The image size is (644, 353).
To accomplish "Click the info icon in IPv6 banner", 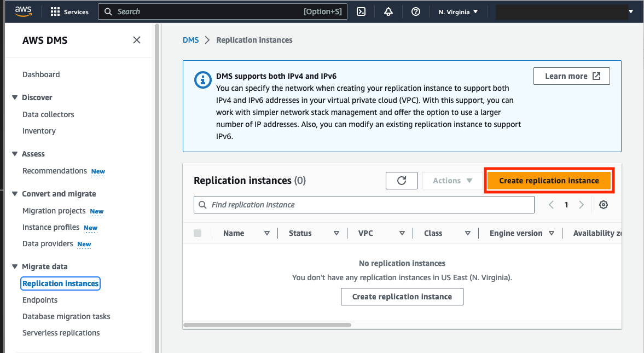I will click(x=203, y=80).
